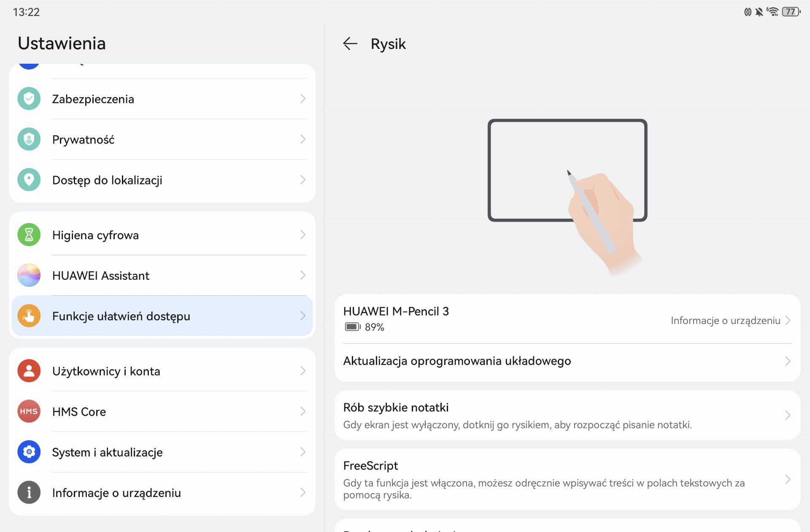Expand the Rób szybkie notatki chevron
810x532 pixels.
(788, 415)
